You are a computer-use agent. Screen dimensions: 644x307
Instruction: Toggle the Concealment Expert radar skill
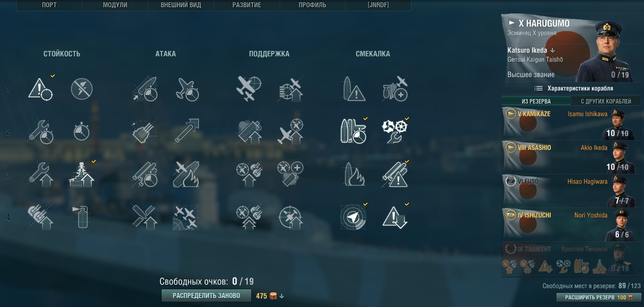click(x=353, y=217)
